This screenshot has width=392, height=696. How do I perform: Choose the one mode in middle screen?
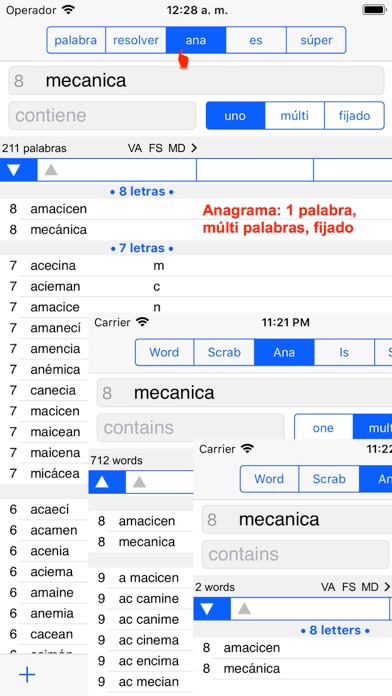[323, 428]
